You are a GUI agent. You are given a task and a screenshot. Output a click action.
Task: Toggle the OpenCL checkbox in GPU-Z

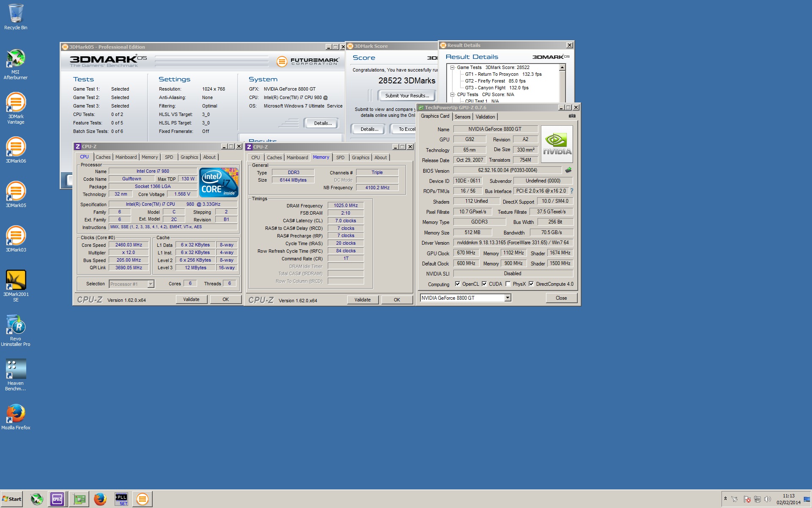point(457,284)
